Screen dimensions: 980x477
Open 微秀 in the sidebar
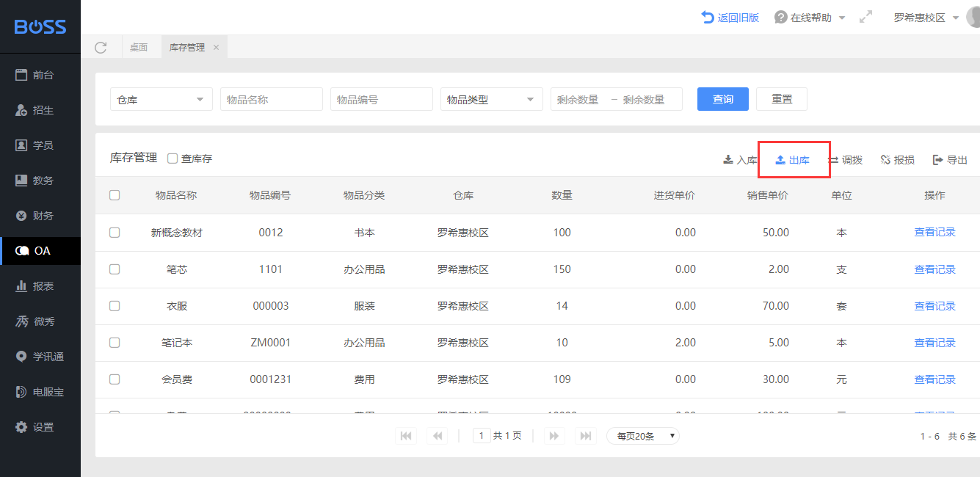tap(40, 321)
